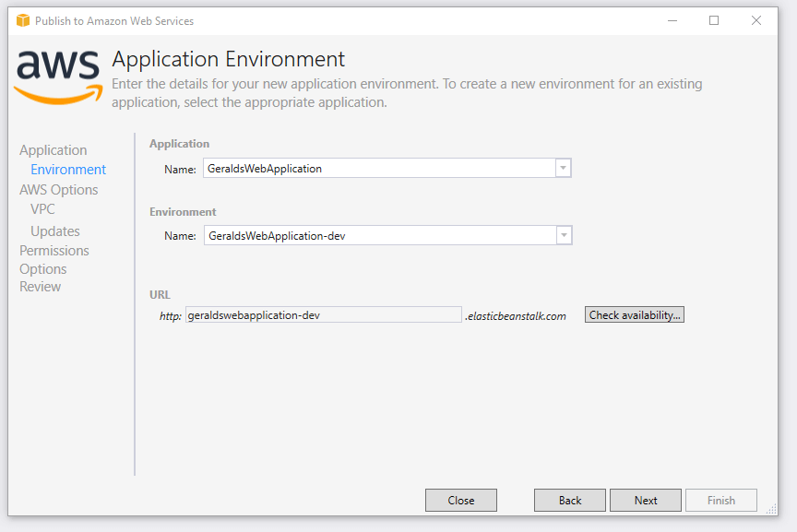The height and width of the screenshot is (532, 797).
Task: Click the http: prefix label
Action: (x=171, y=316)
